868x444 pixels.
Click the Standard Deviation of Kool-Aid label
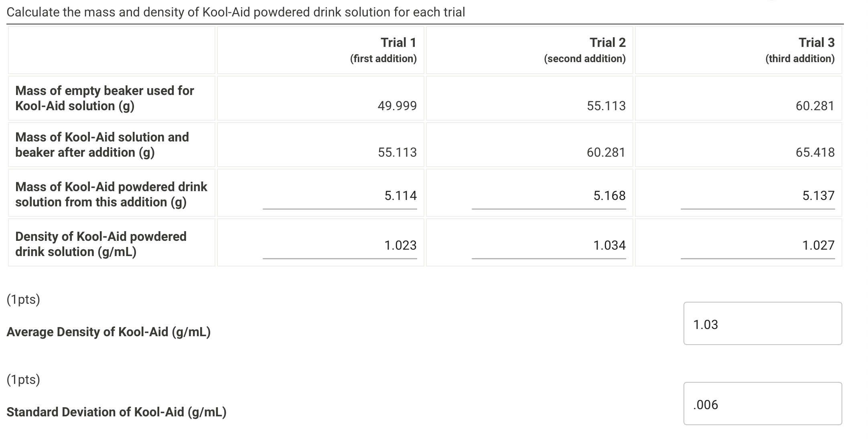point(117,412)
